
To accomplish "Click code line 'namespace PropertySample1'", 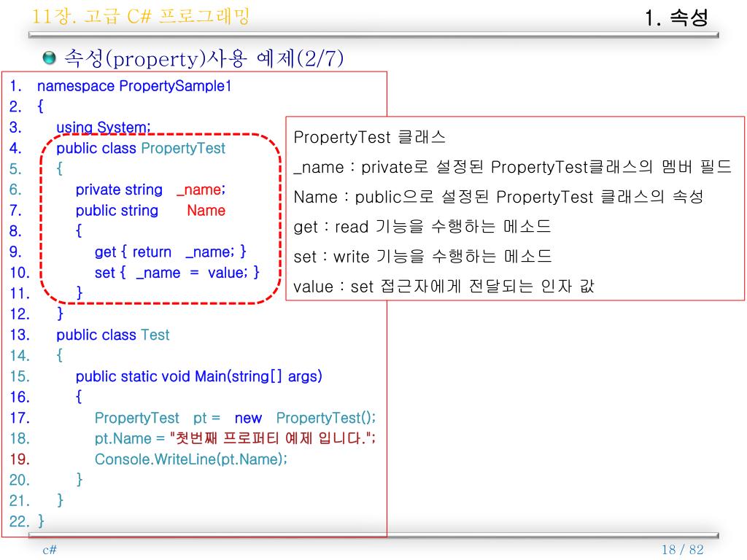I will 134,86.
